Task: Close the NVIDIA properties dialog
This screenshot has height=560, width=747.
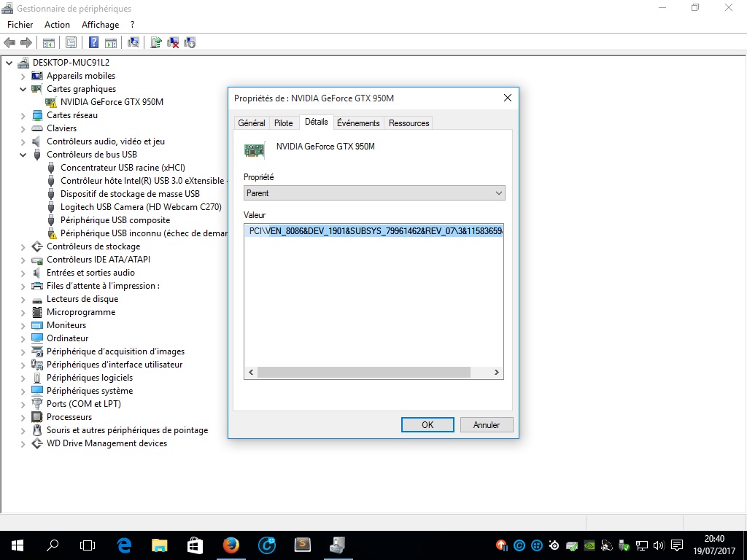Action: click(x=508, y=98)
